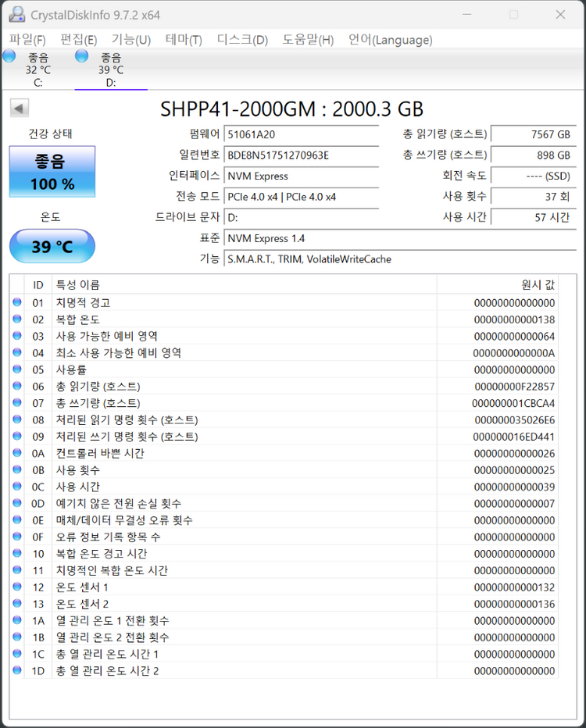This screenshot has height=728, width=586.
Task: Select the row 08 처리된 읽기 명령 횟수 (호스트)
Action: coord(284,419)
